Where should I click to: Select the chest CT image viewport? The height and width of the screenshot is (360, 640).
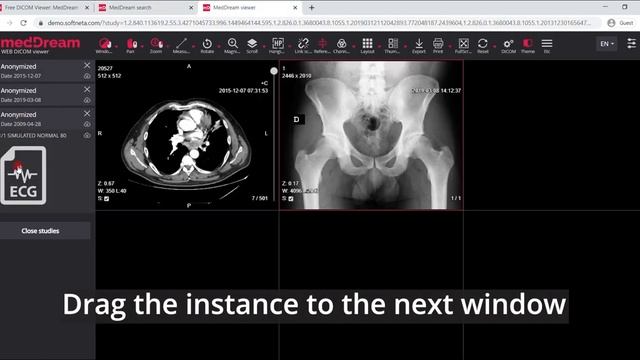(x=187, y=135)
